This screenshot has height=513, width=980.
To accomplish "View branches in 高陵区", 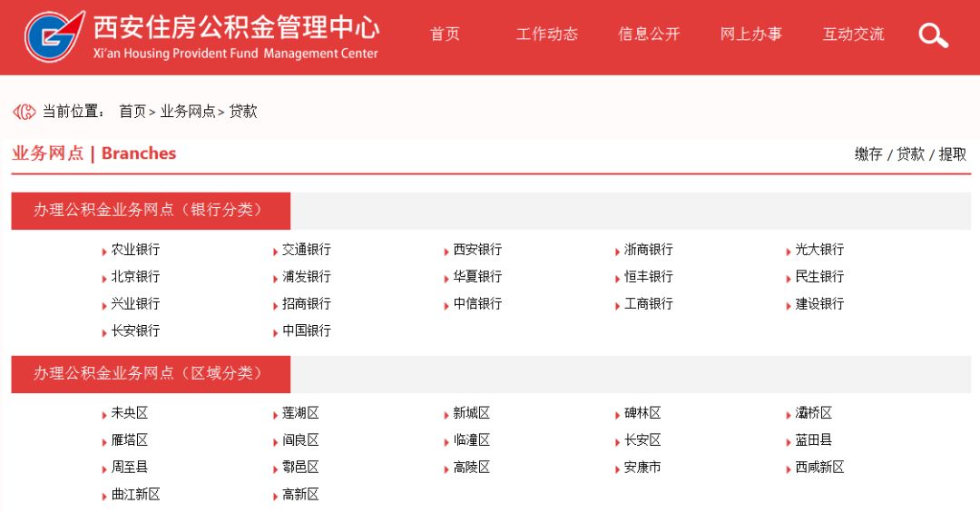I will point(471,468).
